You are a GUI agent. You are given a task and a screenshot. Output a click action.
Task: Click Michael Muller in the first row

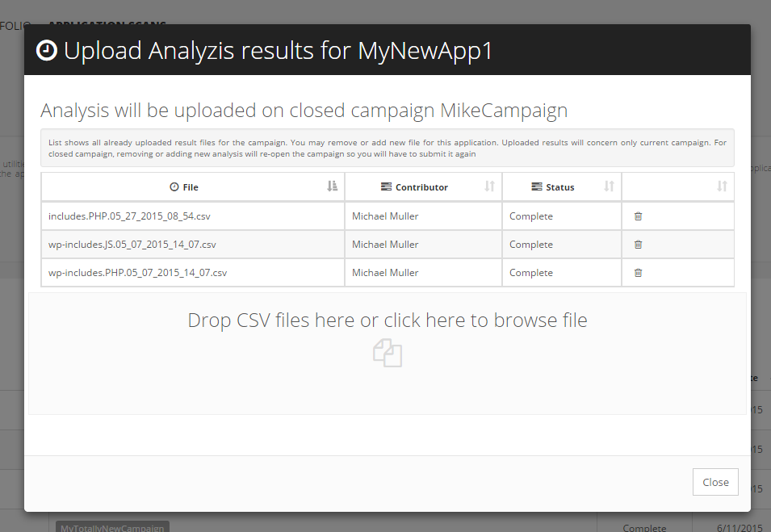pos(385,216)
